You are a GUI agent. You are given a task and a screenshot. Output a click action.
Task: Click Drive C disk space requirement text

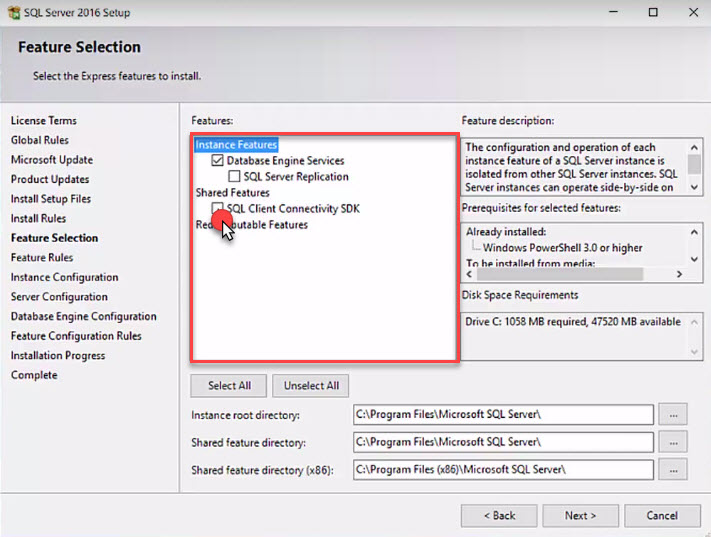click(x=573, y=322)
